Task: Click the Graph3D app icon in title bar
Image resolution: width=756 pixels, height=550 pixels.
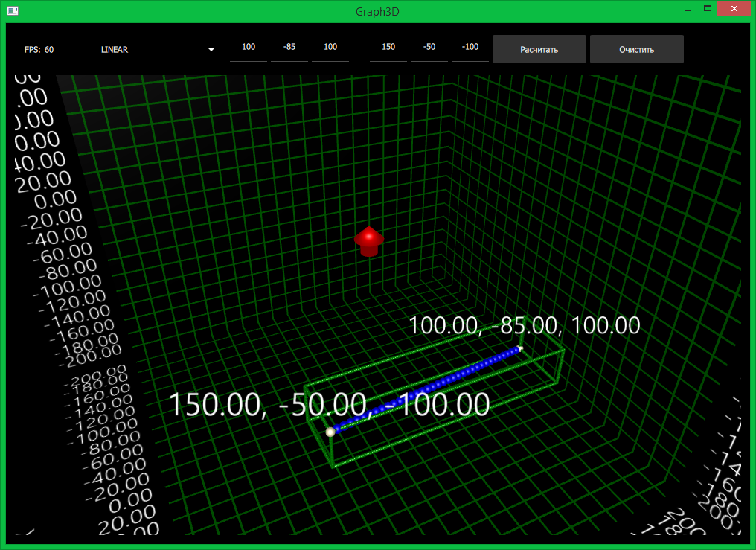Action: tap(13, 10)
